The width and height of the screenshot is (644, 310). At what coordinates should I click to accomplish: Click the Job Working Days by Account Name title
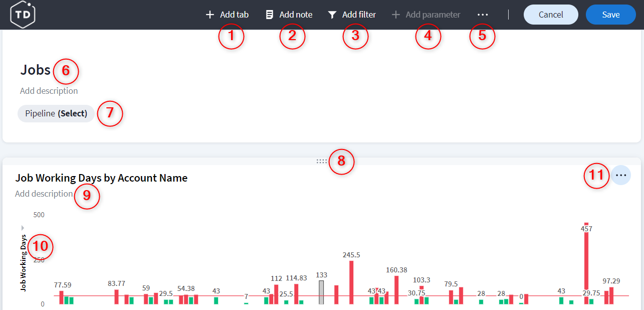click(101, 178)
